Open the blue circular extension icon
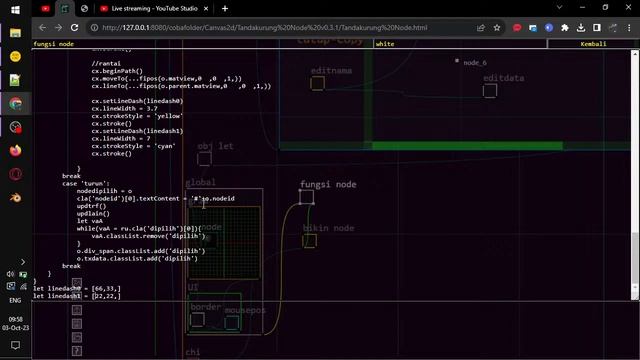The width and height of the screenshot is (640, 360). (x=549, y=28)
